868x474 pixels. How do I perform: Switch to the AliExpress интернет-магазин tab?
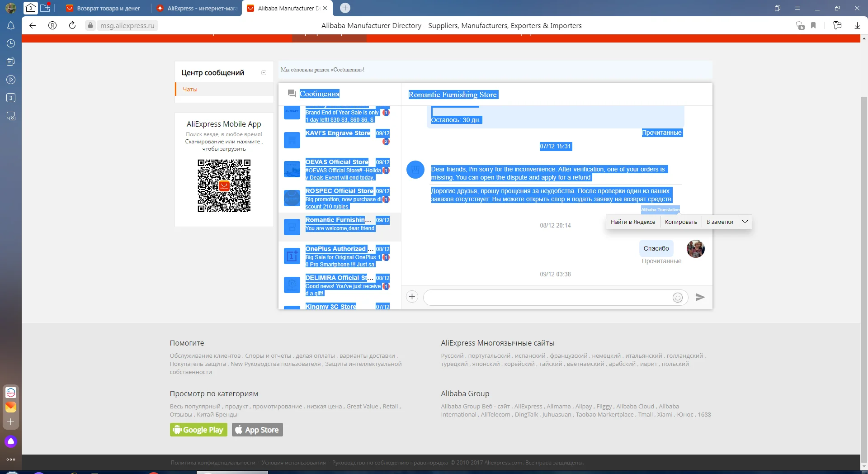[x=197, y=8]
